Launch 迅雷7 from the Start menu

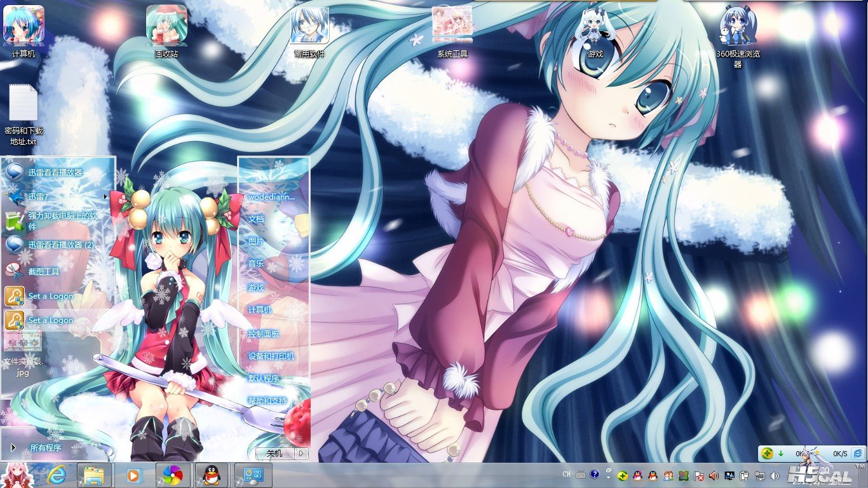[x=58, y=196]
